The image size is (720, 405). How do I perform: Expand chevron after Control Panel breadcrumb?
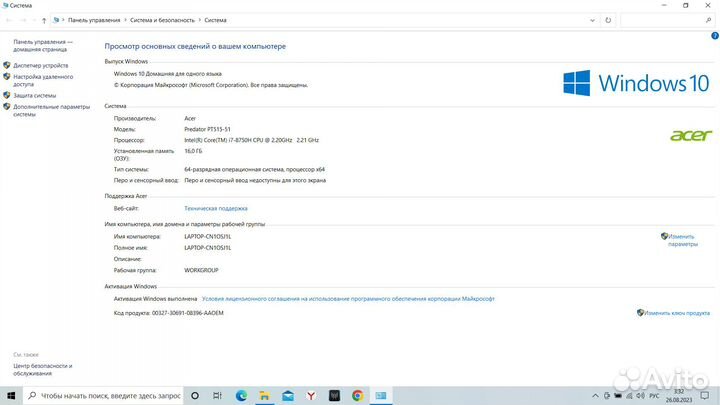(125, 20)
